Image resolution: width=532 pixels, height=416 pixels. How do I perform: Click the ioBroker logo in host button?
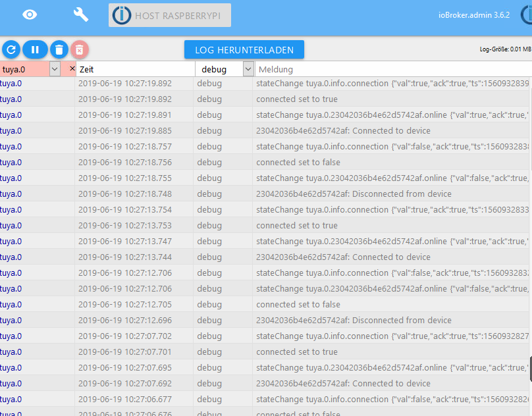pyautogui.click(x=121, y=15)
